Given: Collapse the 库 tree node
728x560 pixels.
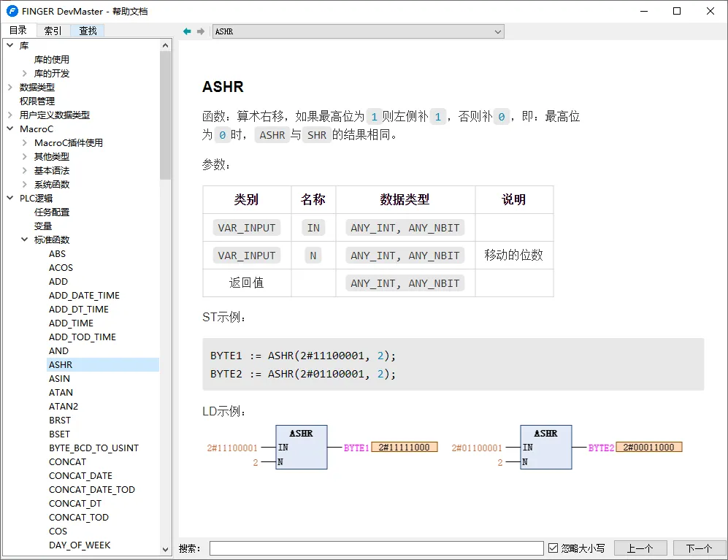Looking at the screenshot, I should tap(9, 45).
